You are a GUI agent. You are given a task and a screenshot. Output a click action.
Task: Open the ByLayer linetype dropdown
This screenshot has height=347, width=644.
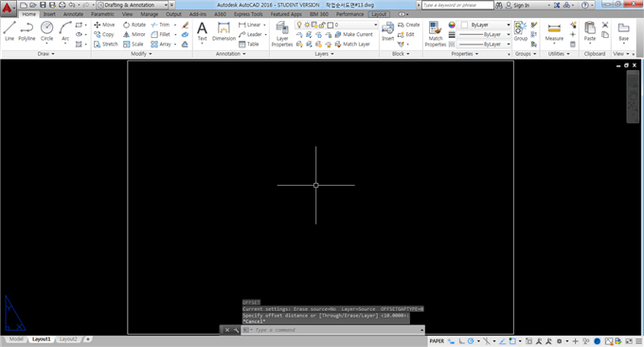click(485, 44)
